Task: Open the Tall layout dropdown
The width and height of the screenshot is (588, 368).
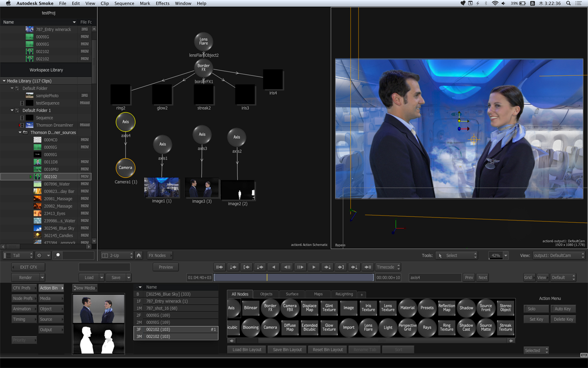Action: click(18, 256)
